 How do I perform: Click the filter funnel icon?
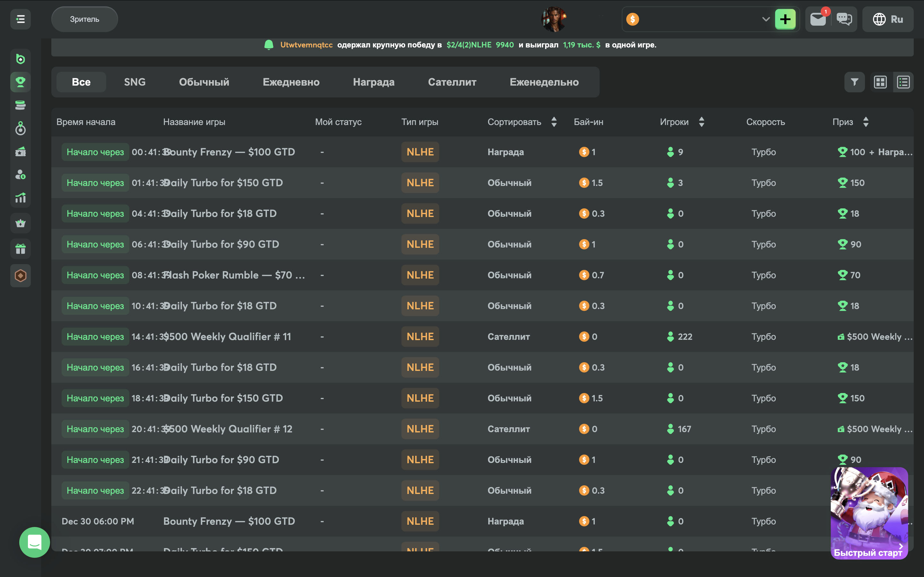click(854, 82)
